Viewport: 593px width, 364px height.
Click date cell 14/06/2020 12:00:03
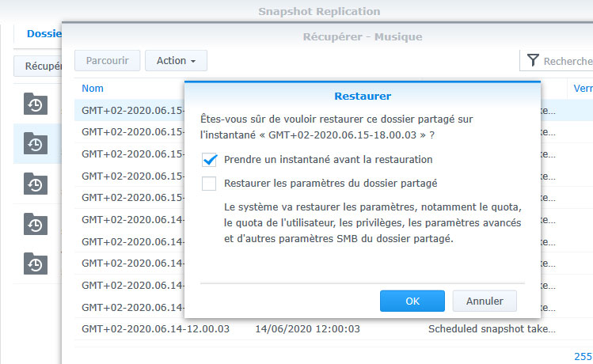[307, 329]
